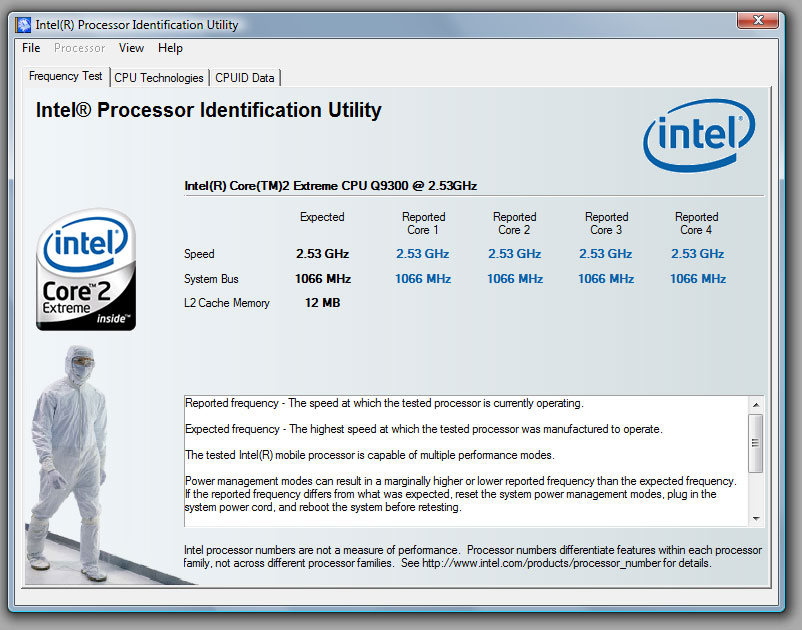Click inside the frequency description text box
This screenshot has width=802, height=630.
[x=466, y=461]
